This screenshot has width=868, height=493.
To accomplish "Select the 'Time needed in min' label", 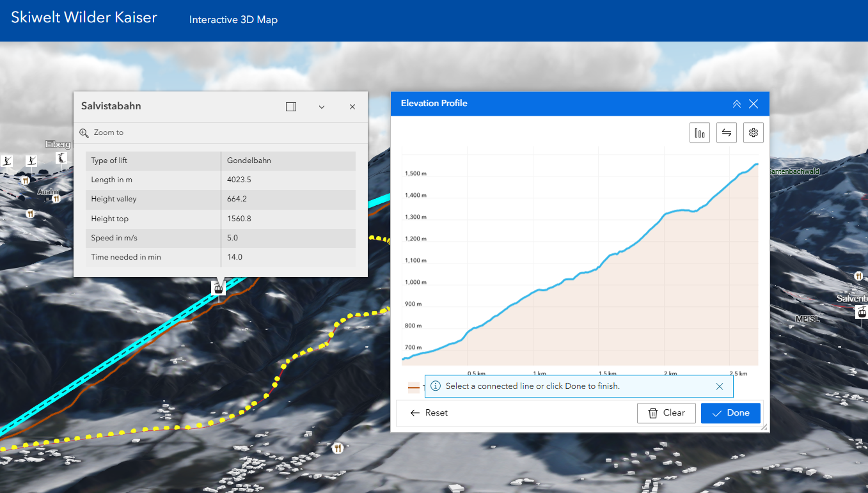I will [x=126, y=257].
